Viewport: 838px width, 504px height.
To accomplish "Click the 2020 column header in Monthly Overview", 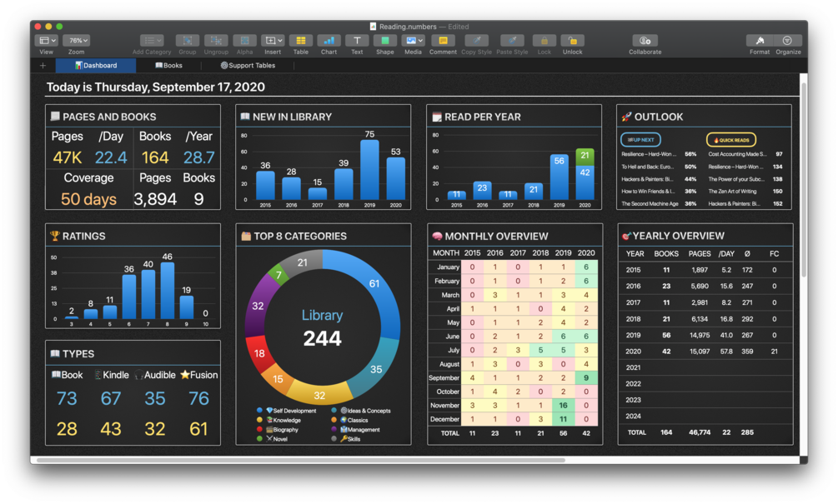I will [x=586, y=252].
